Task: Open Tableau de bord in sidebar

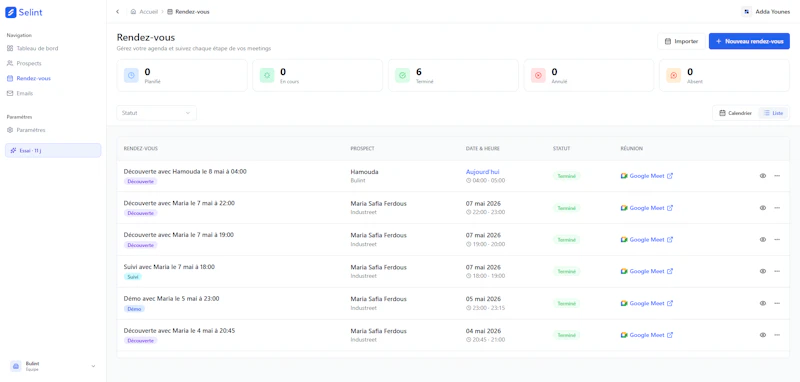Action: [33, 48]
